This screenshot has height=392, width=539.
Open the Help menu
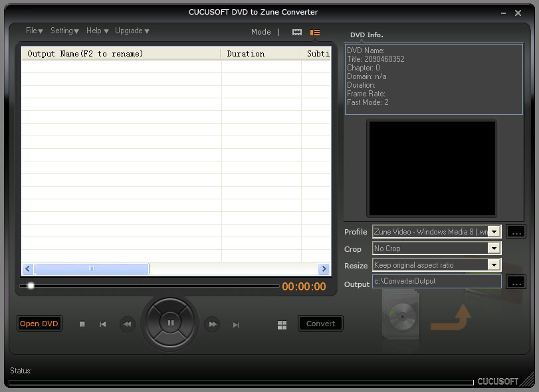tap(97, 31)
